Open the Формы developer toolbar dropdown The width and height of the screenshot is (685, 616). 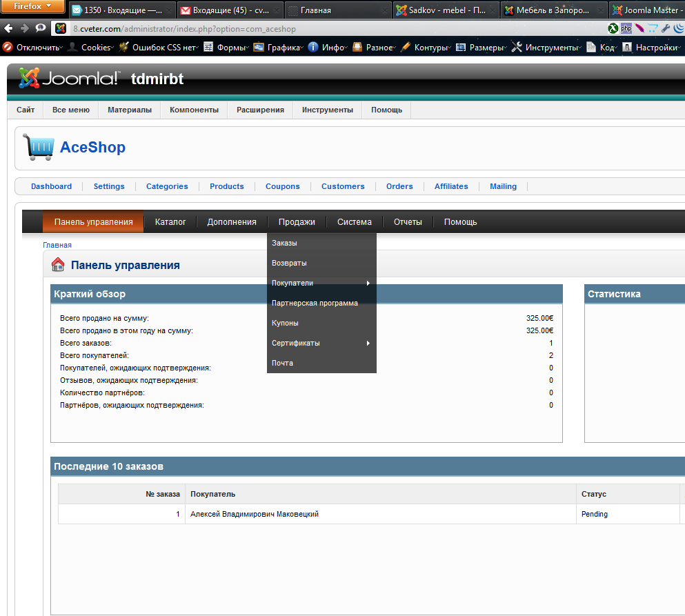pyautogui.click(x=226, y=47)
